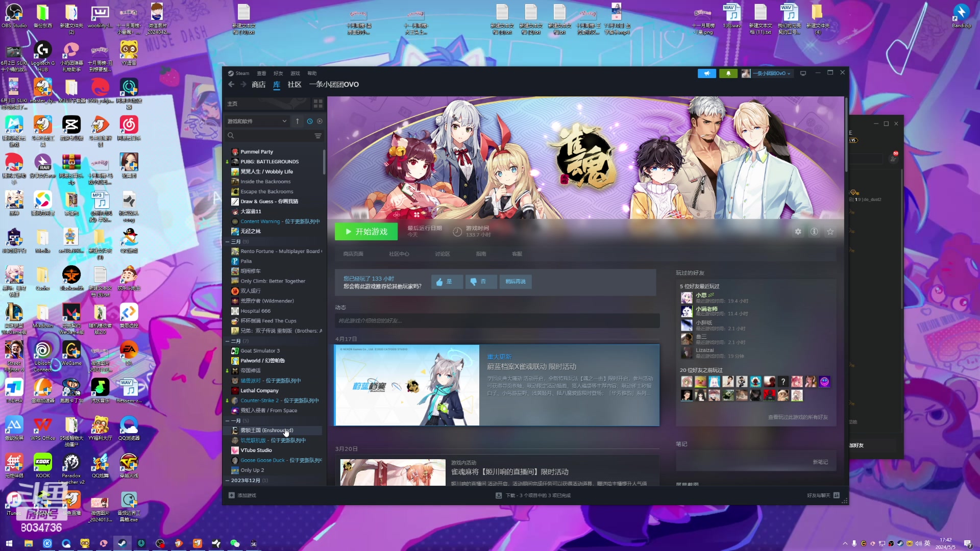Open File Explorer from the taskbar
The height and width of the screenshot is (551, 980).
coord(29,543)
